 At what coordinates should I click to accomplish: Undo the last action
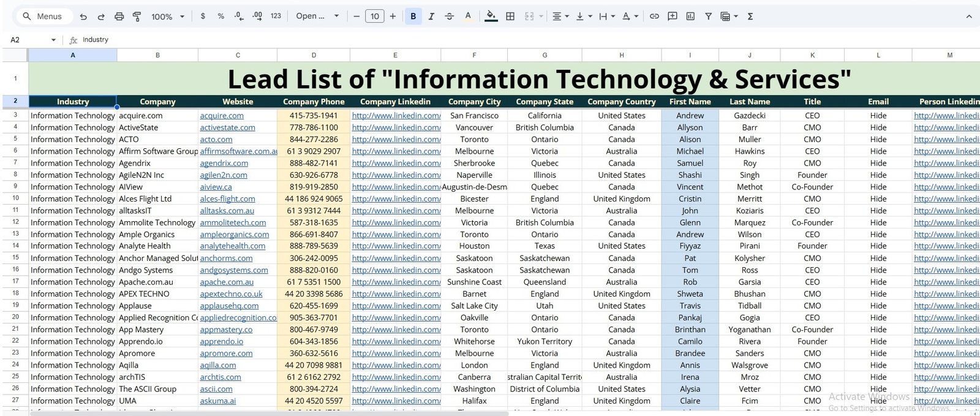point(83,17)
